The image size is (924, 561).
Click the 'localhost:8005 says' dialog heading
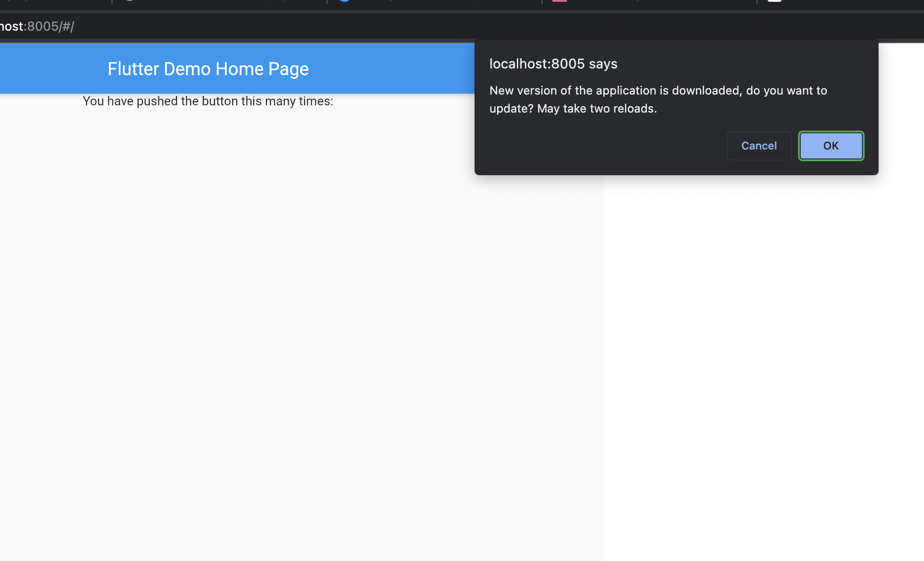(553, 64)
